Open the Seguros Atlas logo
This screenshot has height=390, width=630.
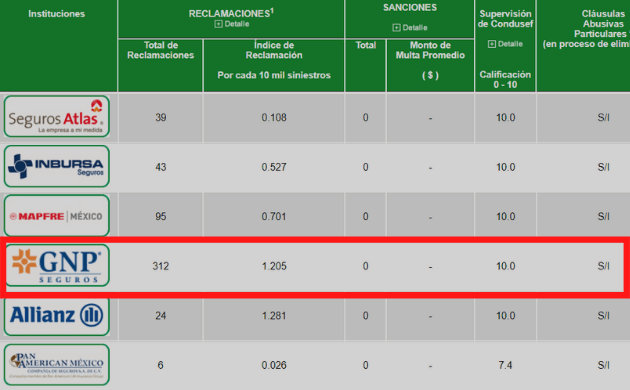(x=57, y=116)
